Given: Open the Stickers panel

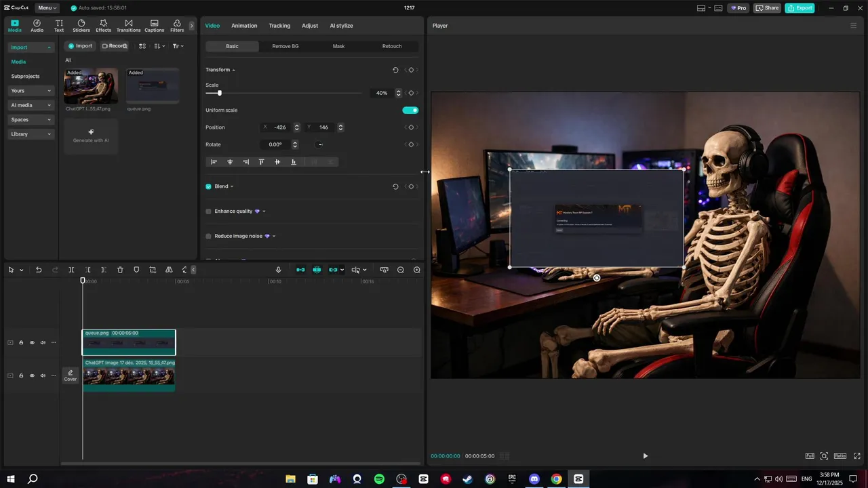Looking at the screenshot, I should pyautogui.click(x=81, y=26).
